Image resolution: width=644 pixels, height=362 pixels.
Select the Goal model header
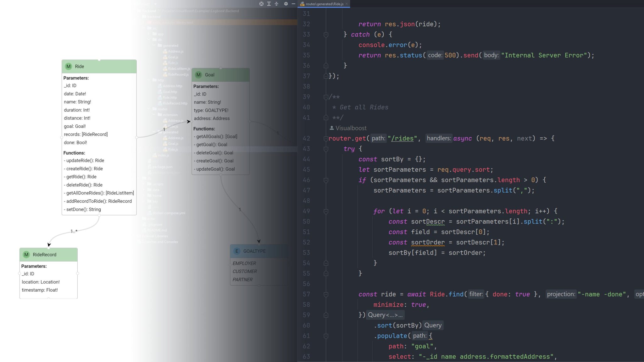[x=220, y=75]
